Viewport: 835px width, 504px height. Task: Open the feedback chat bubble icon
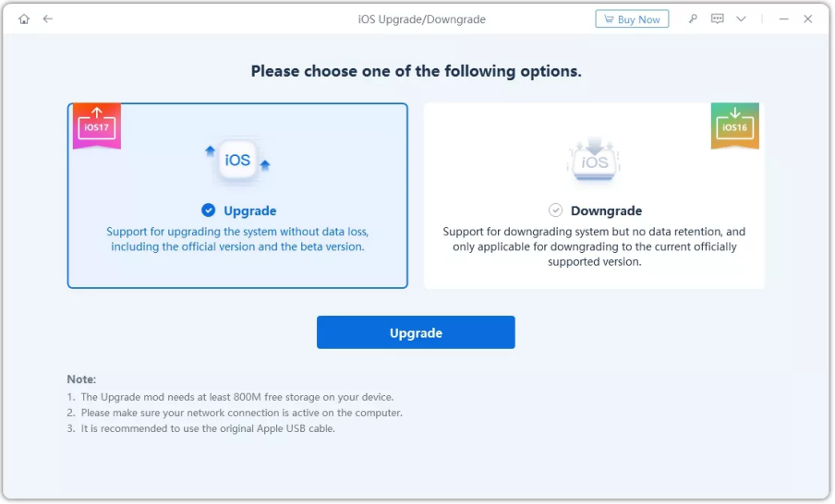click(718, 19)
